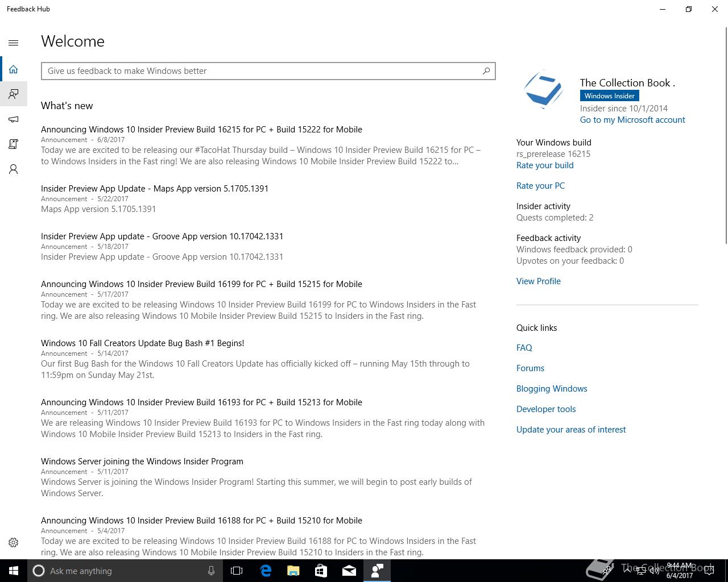Click 'Upvotes on your feedback: 0' text
Screen dimensions: 728x582
(570, 261)
